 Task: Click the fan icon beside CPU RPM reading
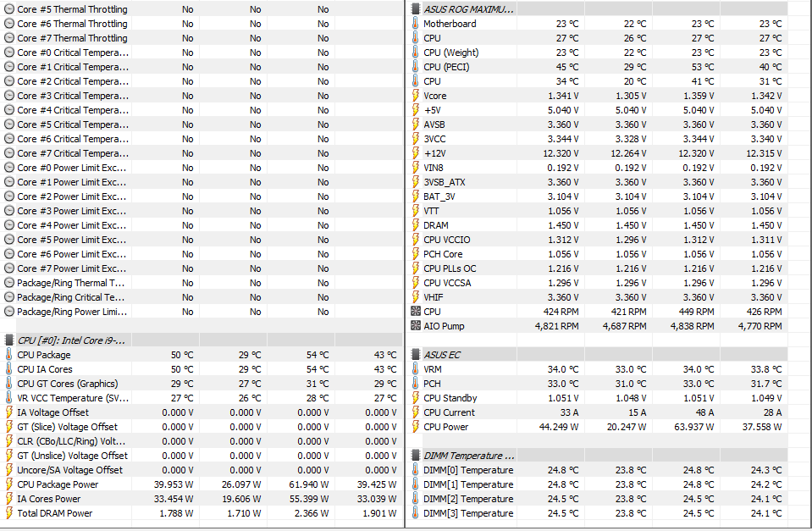pyautogui.click(x=417, y=312)
